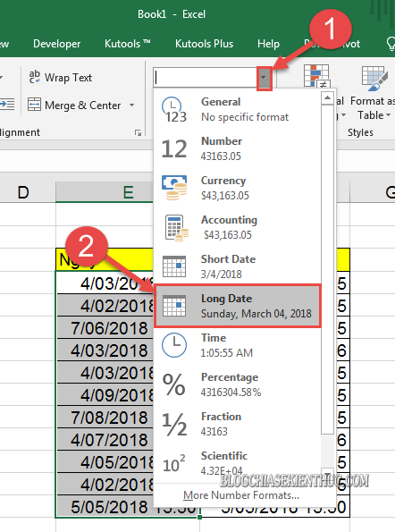Screen dimensions: 395x532
Task: Click the increase indent icon
Action: tap(7, 105)
